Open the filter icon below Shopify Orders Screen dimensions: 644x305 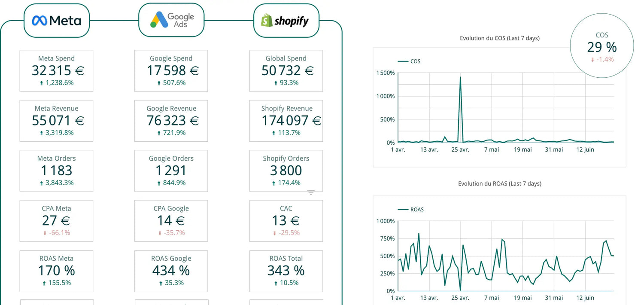pos(311,192)
